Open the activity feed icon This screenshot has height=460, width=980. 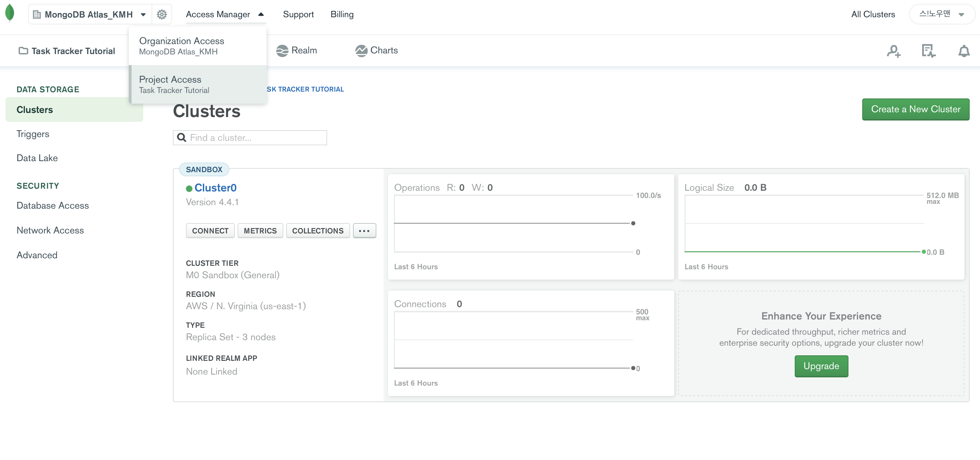[928, 51]
